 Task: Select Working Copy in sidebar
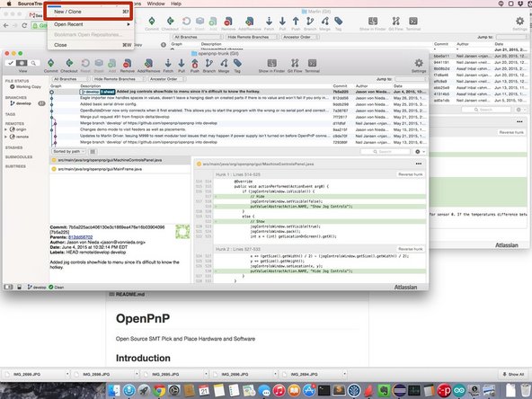[x=25, y=87]
